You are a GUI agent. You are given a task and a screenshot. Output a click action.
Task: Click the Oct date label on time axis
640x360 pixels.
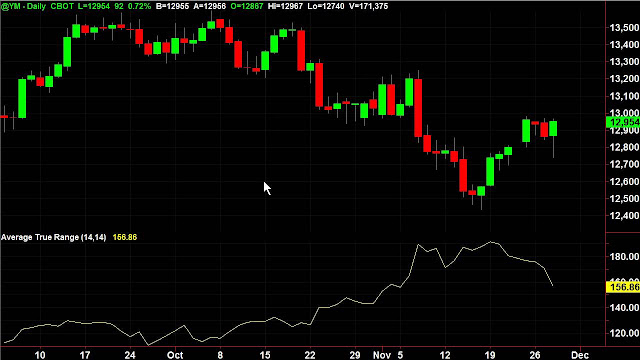tap(175, 355)
